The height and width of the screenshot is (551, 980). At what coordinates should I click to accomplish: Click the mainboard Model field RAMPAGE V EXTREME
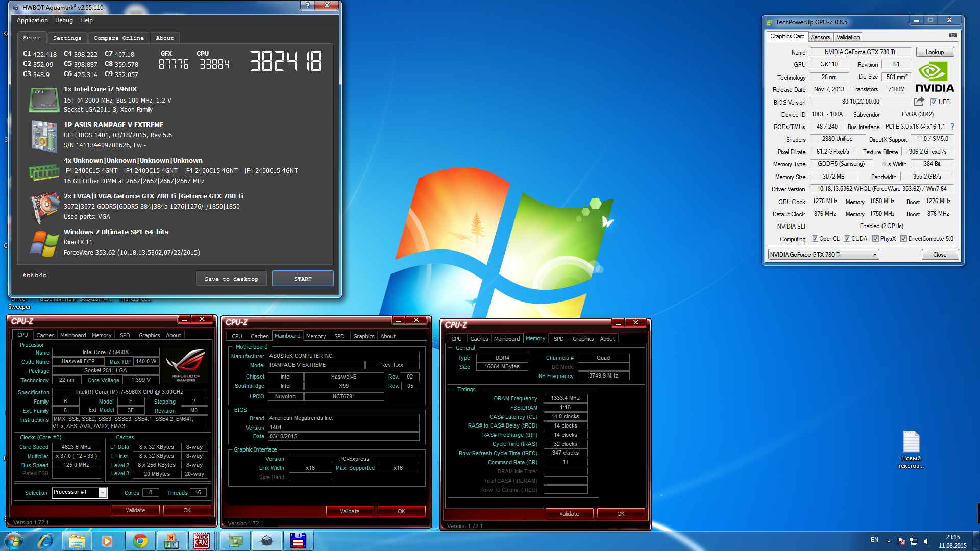[x=316, y=365]
